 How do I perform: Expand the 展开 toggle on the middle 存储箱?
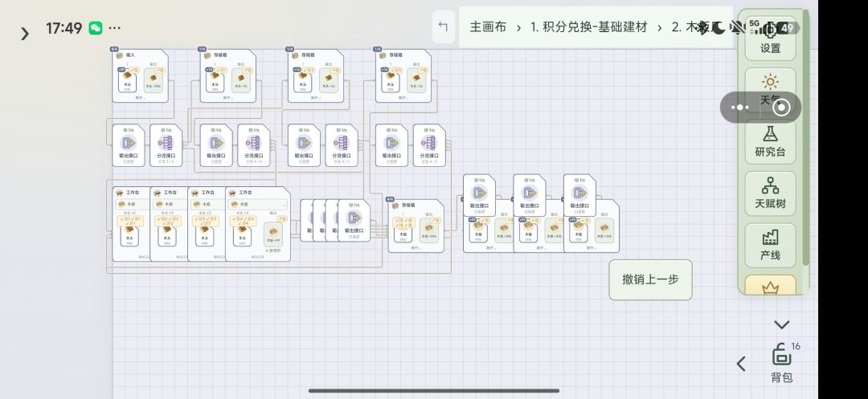click(416, 248)
